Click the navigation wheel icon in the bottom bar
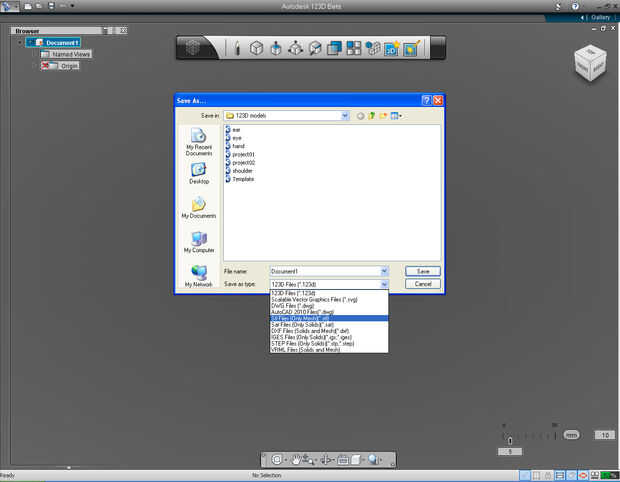This screenshot has height=482, width=620. 277,459
